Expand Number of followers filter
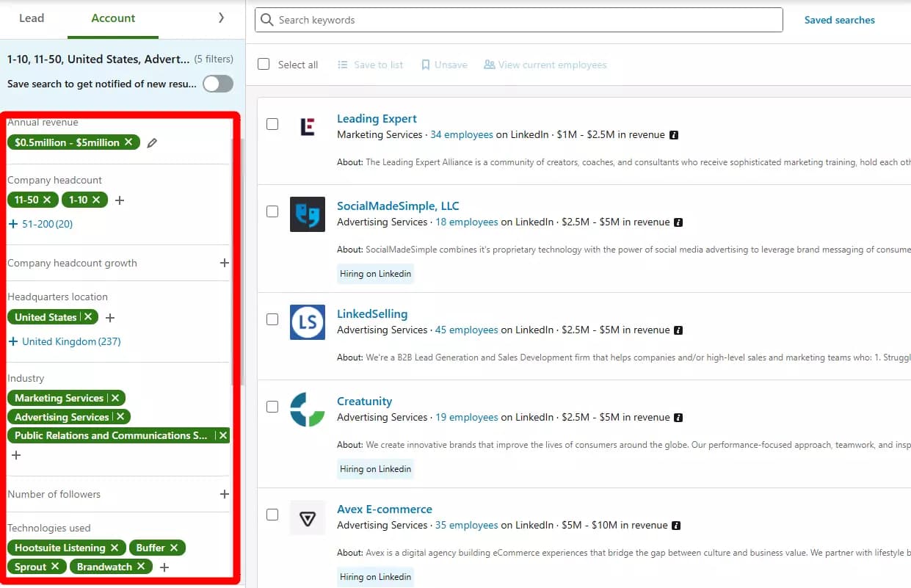Viewport: 911px width, 588px height. (225, 494)
